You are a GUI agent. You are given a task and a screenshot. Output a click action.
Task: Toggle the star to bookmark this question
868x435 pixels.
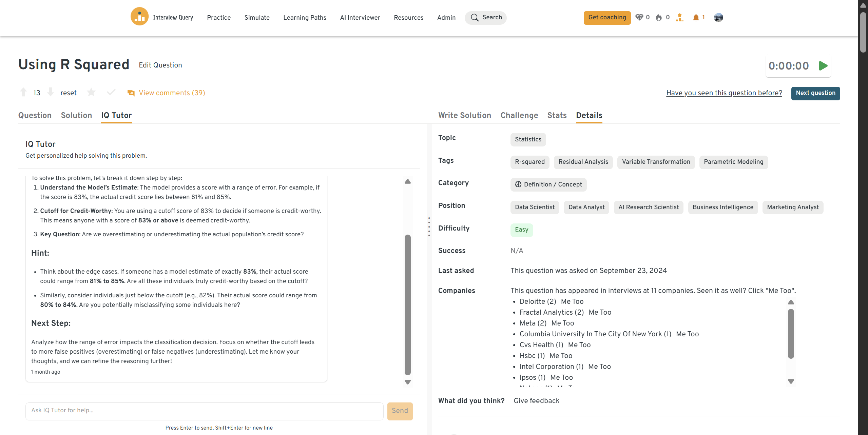coord(91,92)
